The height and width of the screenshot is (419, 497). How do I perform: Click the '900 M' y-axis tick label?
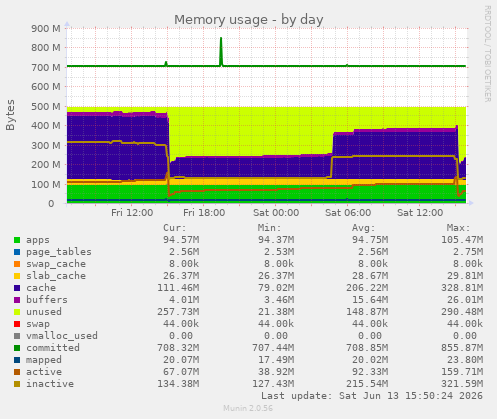point(46,29)
